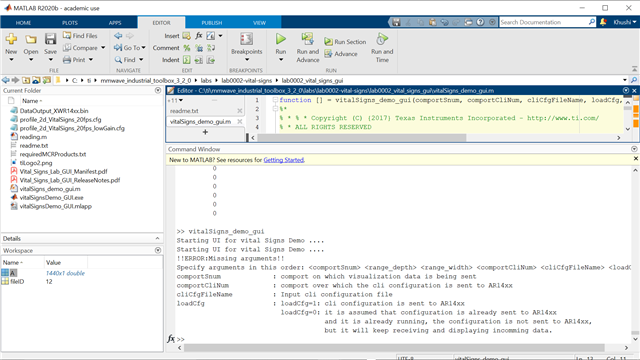Click the browse for folder icon in address bar
Image resolution: width=640 pixels, height=360 pixels.
click(x=47, y=80)
